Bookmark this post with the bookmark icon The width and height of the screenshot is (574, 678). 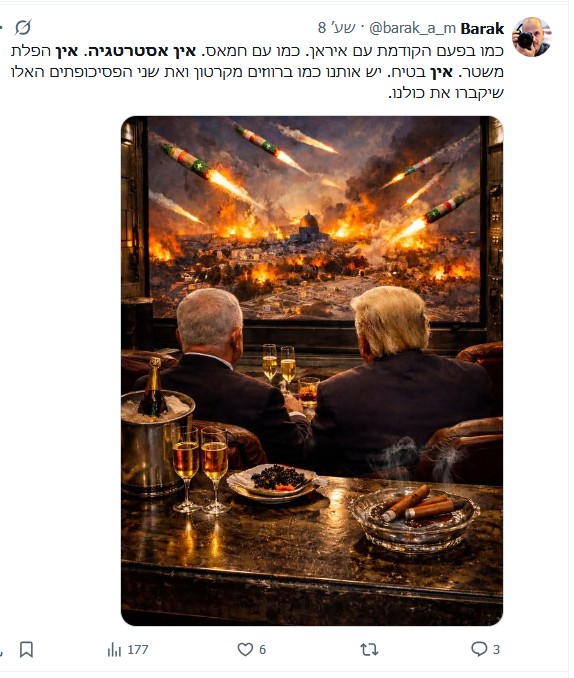click(x=26, y=649)
